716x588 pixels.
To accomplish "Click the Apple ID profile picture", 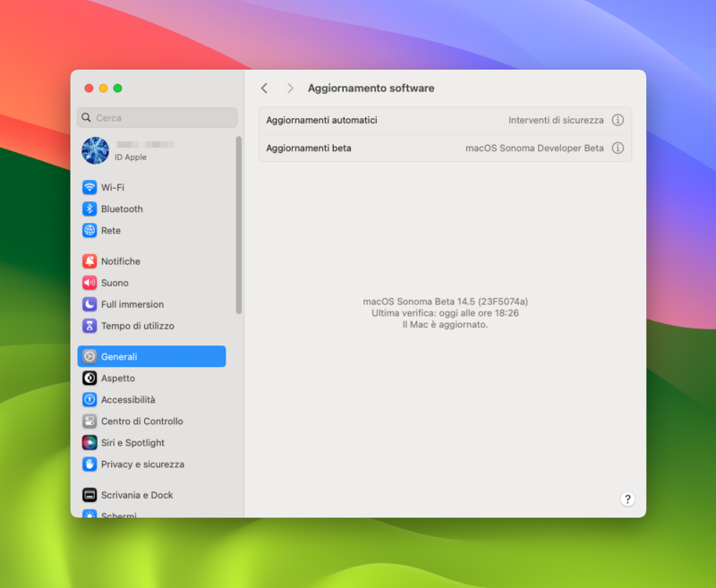I will pos(96,150).
